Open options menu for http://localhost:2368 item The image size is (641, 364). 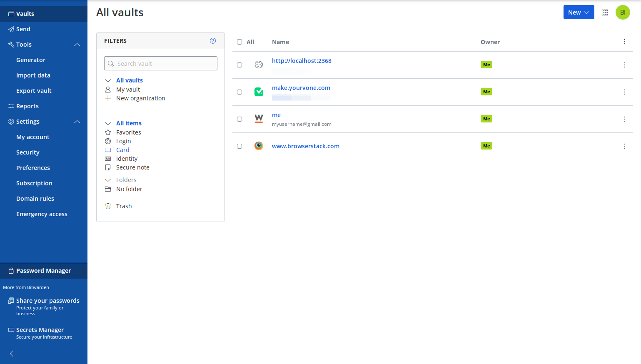625,65
